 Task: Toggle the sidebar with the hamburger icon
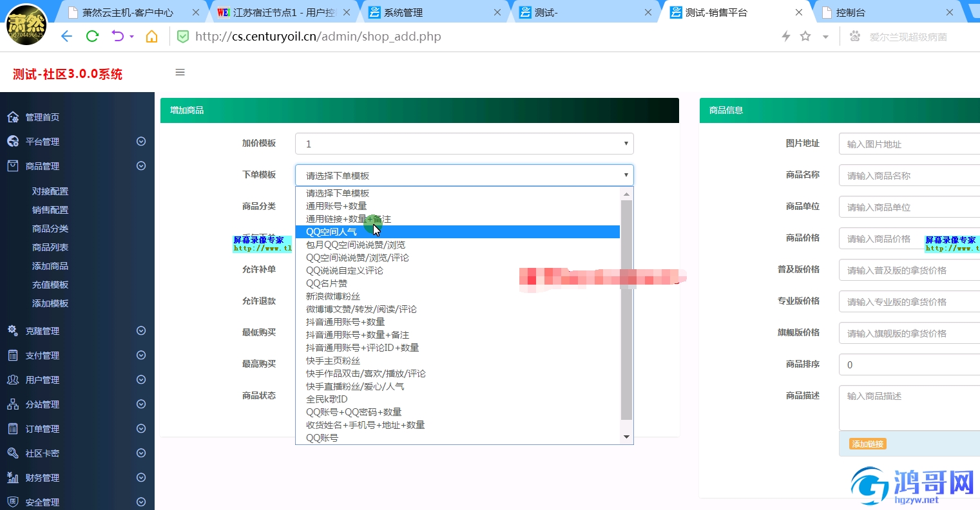(x=180, y=72)
